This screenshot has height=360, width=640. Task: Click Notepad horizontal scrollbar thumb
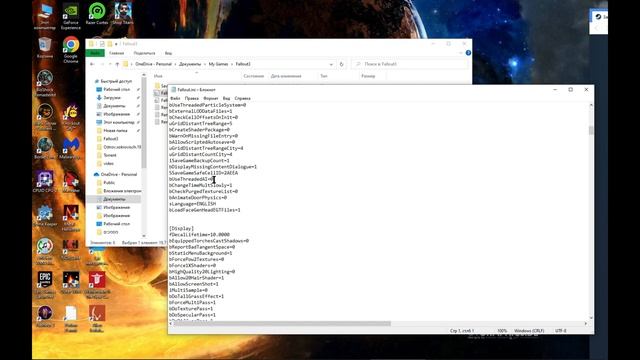282,323
